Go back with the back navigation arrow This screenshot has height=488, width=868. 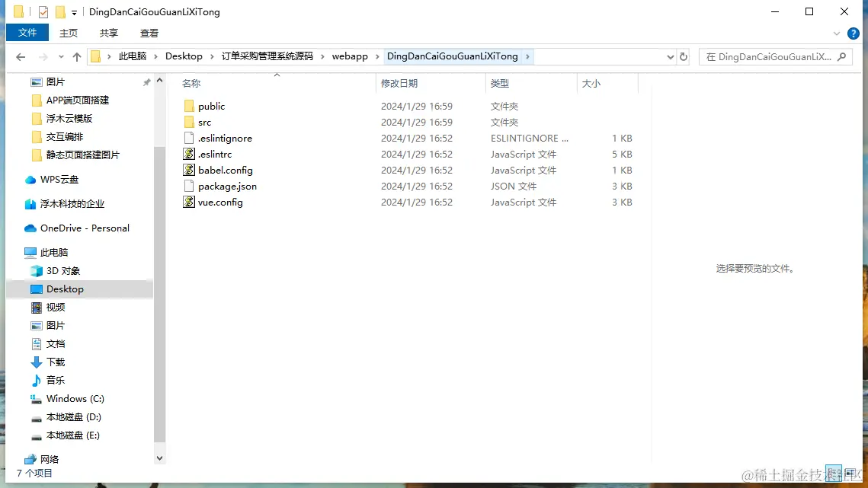pyautogui.click(x=20, y=56)
